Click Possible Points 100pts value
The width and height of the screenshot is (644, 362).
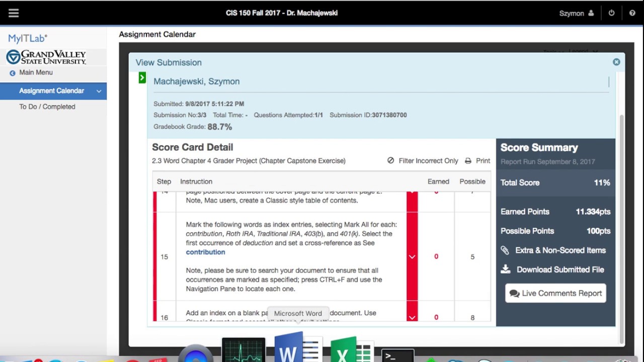tap(598, 231)
